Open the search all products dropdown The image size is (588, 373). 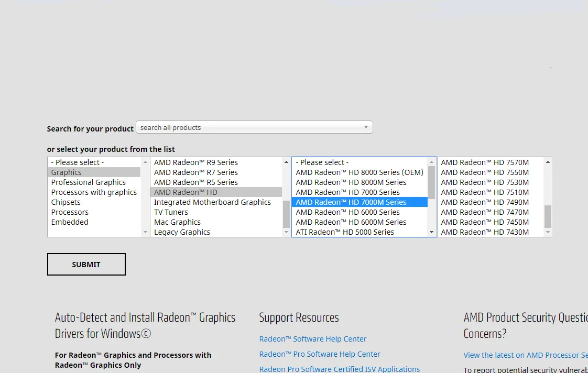click(x=254, y=127)
